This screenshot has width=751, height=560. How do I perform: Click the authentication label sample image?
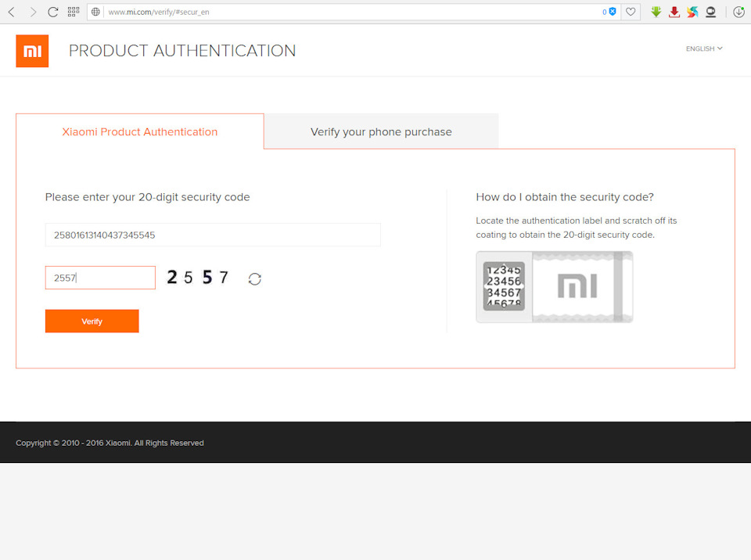point(554,287)
